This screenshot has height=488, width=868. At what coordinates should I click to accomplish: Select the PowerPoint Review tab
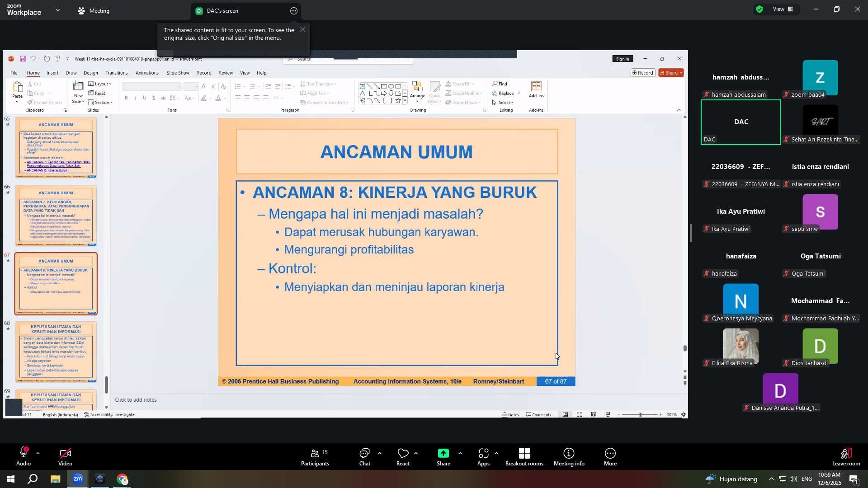click(226, 73)
